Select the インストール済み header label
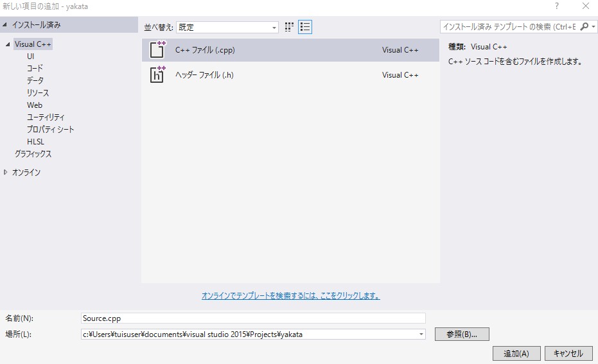The width and height of the screenshot is (598, 364). (x=36, y=25)
